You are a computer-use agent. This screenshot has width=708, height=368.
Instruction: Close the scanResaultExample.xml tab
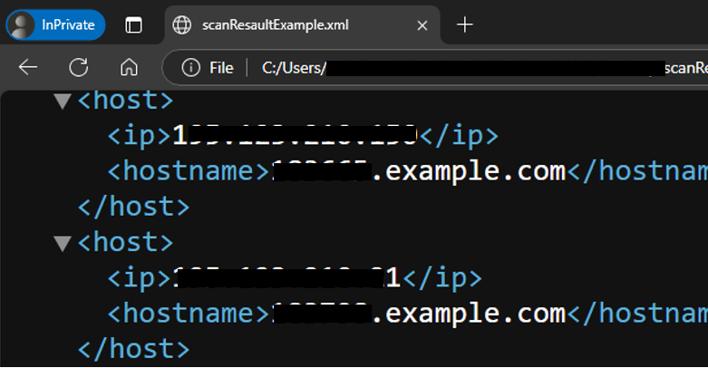422,26
